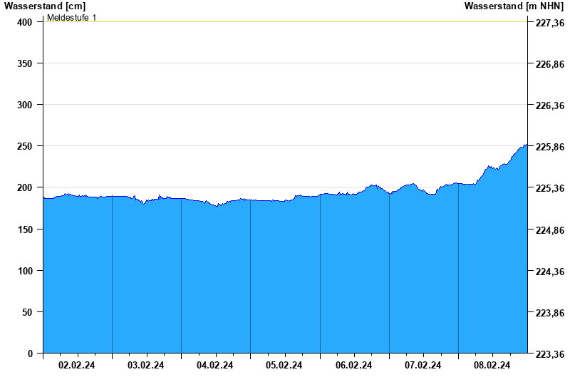Click the 'Wasserstand [cm]' axis title

tap(44, 6)
